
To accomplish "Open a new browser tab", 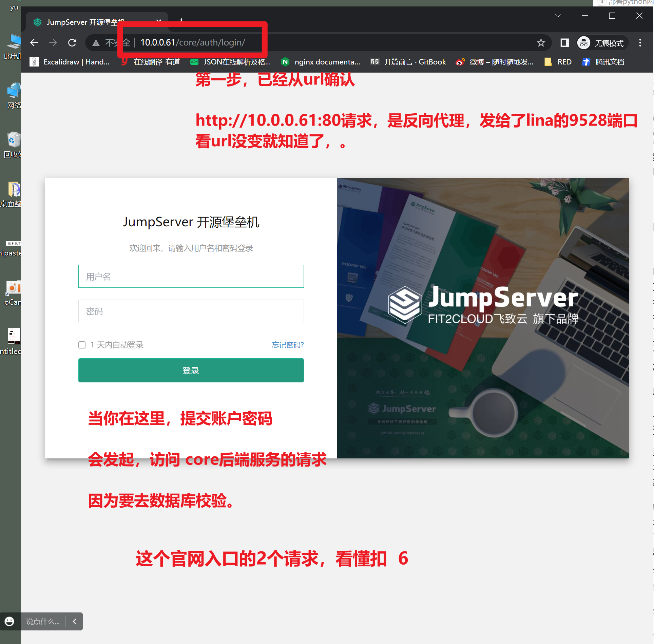I will coord(181,21).
